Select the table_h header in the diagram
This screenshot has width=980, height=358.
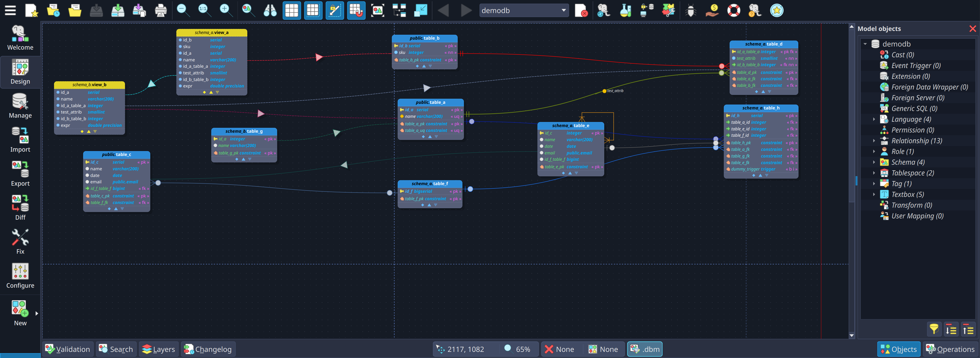[x=761, y=108]
